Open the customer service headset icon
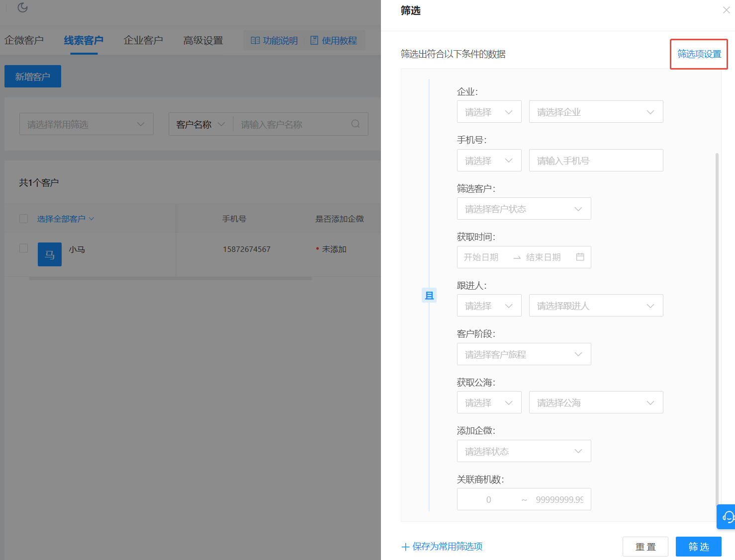The height and width of the screenshot is (560, 735). pos(728,517)
